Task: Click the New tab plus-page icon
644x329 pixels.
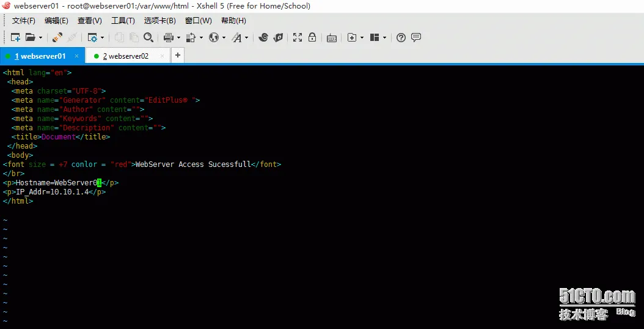Action: (352, 37)
